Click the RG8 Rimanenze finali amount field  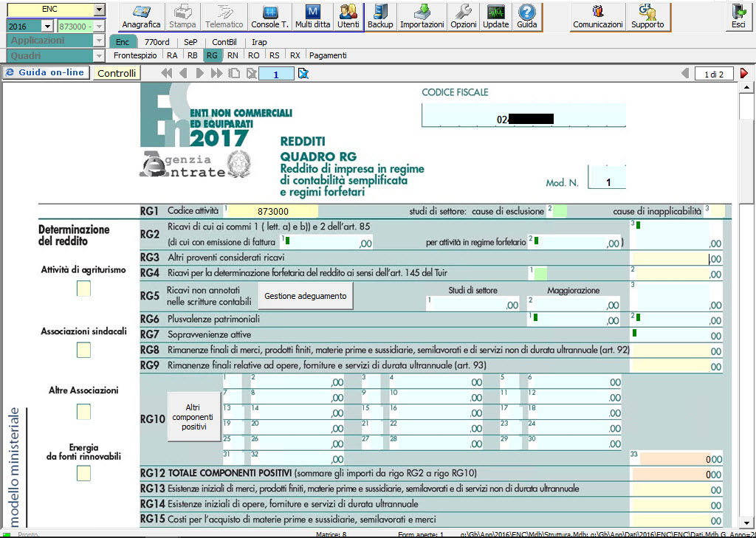pos(676,351)
